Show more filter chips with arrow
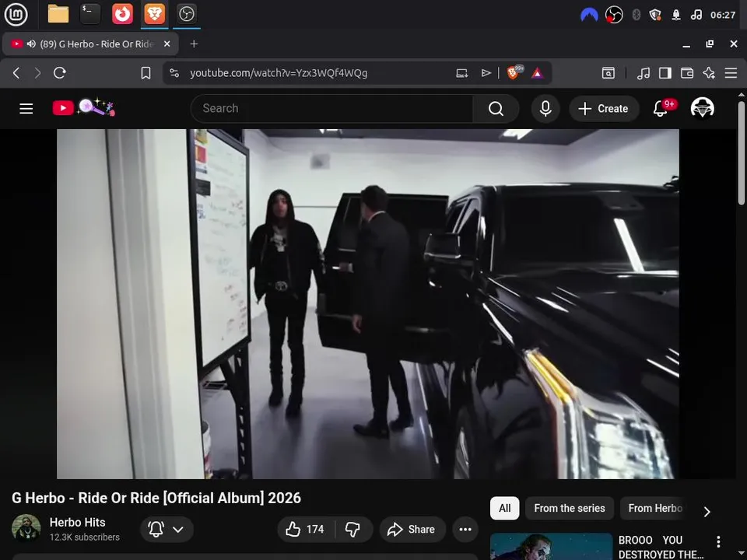Image resolution: width=747 pixels, height=560 pixels. point(707,512)
